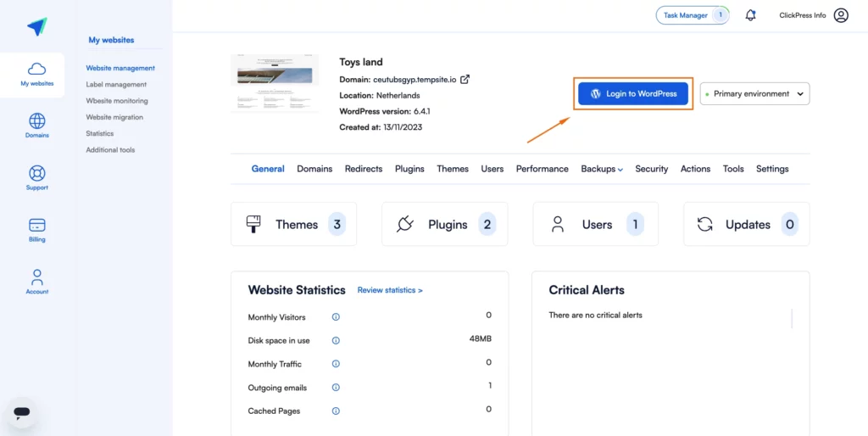Image resolution: width=868 pixels, height=436 pixels.
Task: Click the Toys land website thumbnail
Action: click(275, 83)
